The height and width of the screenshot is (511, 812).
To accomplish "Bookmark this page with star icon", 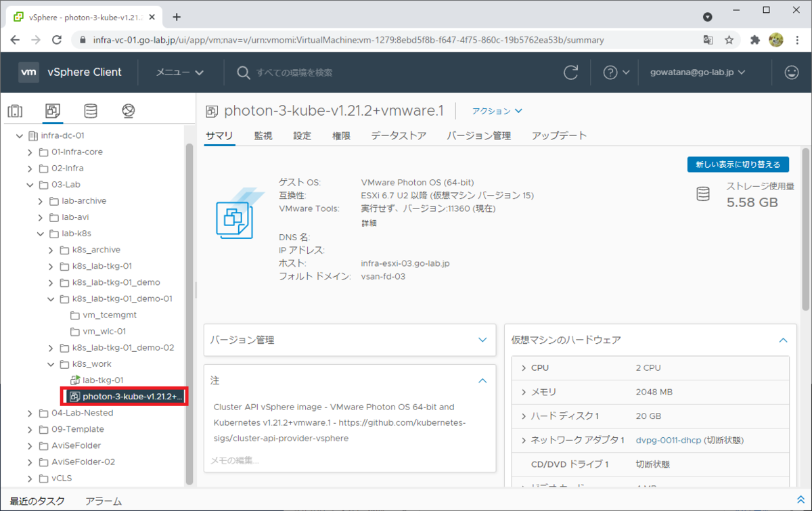I will 729,40.
